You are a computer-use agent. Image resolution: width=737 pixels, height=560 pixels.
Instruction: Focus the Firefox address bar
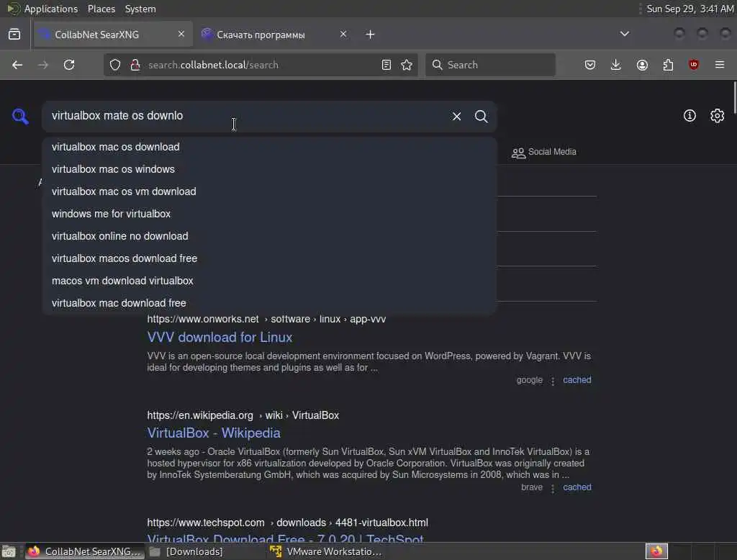coord(261,65)
